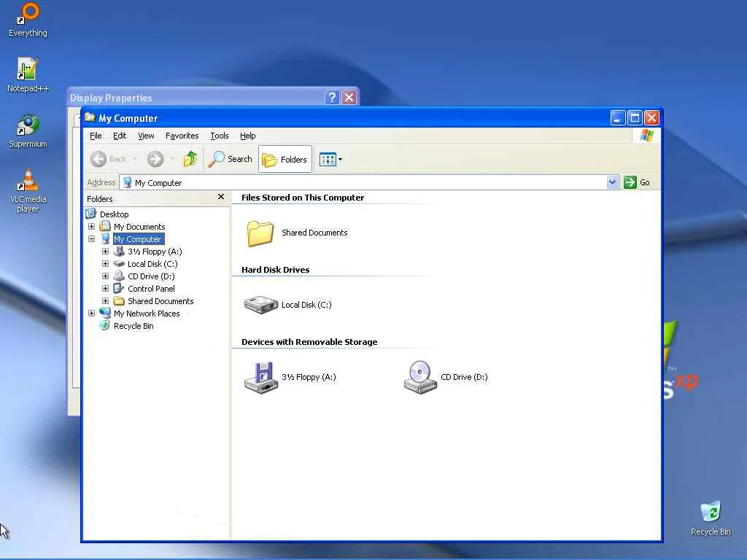Go up one folder level
This screenshot has height=560, width=747.
[x=190, y=159]
